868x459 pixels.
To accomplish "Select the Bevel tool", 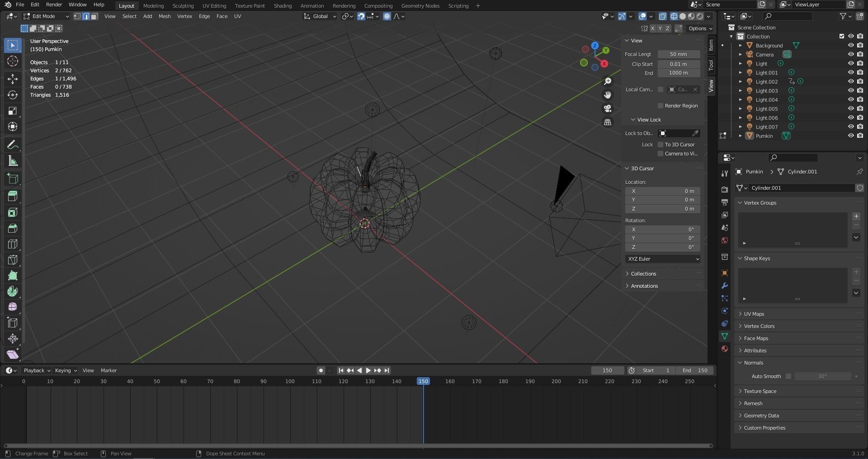I will click(13, 228).
